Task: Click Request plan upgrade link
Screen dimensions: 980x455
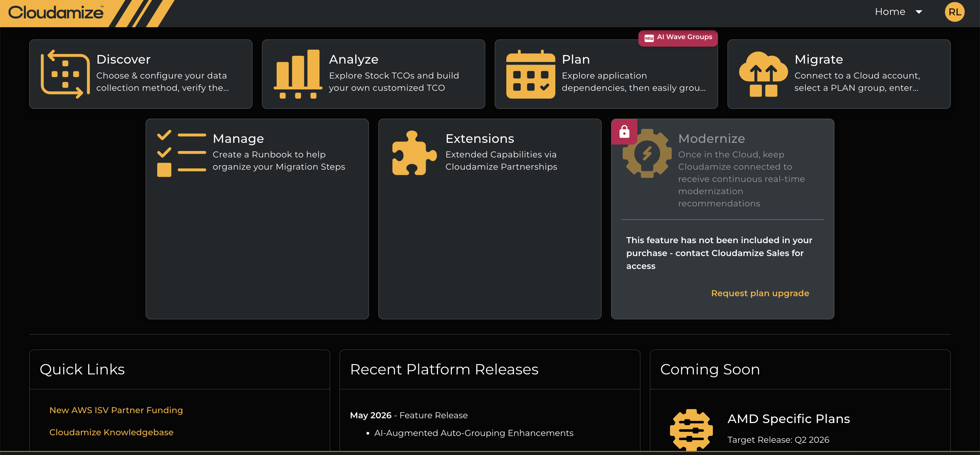Action: (760, 293)
